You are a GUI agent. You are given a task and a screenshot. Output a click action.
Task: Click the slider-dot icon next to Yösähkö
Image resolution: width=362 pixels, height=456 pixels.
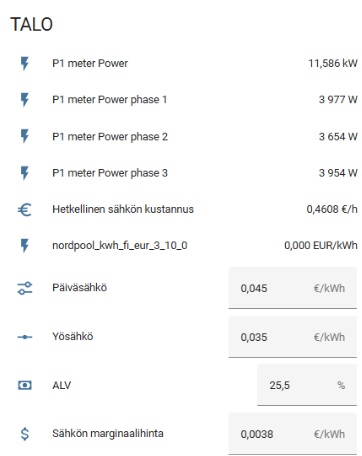(x=25, y=337)
